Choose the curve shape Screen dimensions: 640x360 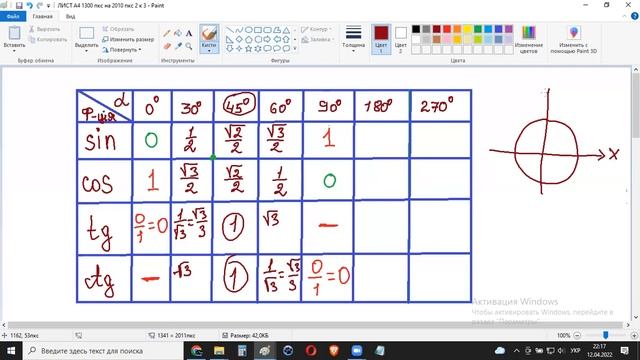[x=239, y=30]
